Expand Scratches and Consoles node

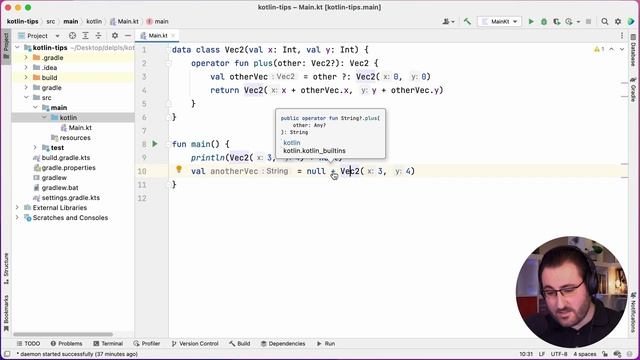[x=18, y=218]
